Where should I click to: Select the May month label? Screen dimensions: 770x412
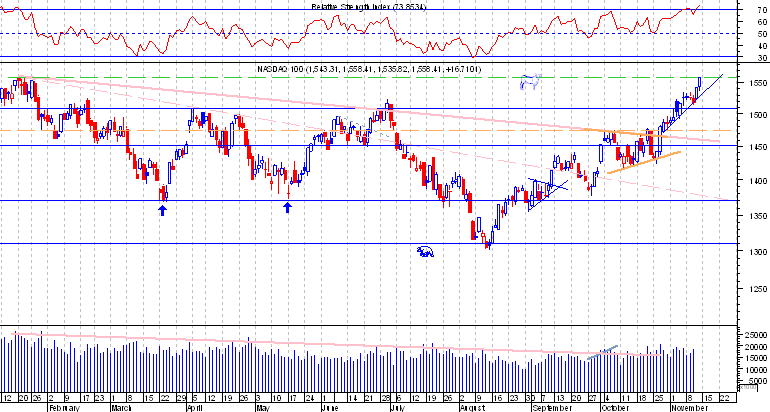pos(263,408)
